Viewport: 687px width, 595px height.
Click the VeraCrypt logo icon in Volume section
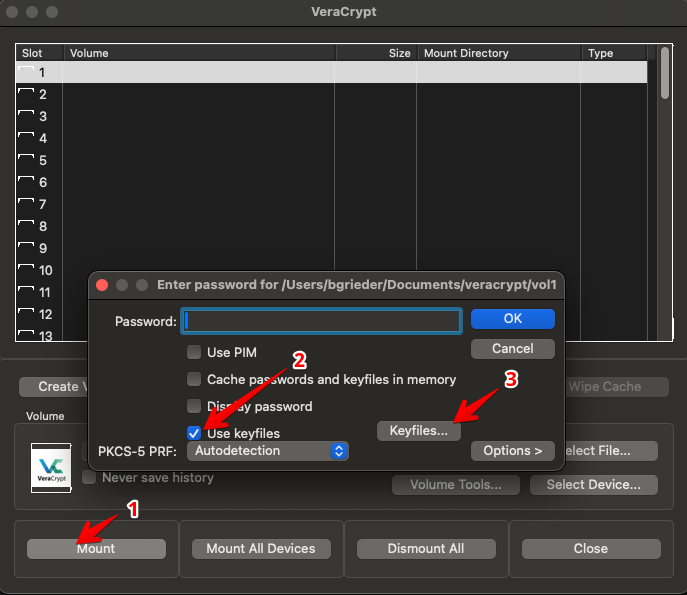[x=51, y=468]
